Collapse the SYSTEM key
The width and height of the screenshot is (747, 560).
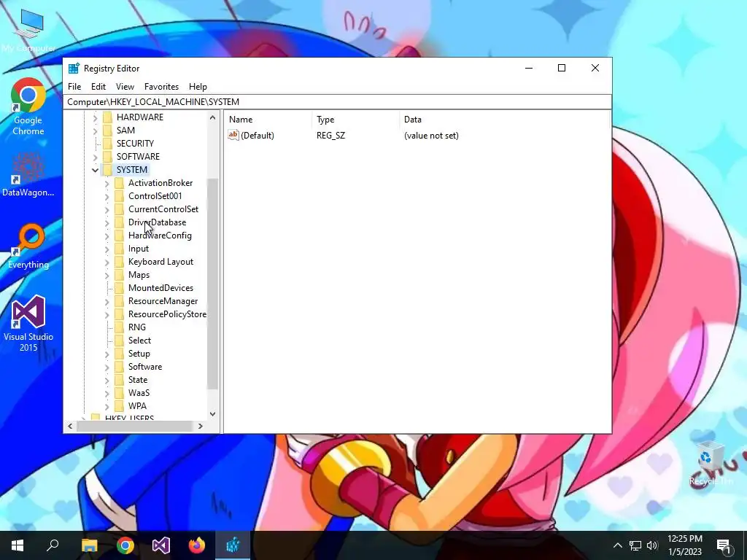[x=95, y=170]
